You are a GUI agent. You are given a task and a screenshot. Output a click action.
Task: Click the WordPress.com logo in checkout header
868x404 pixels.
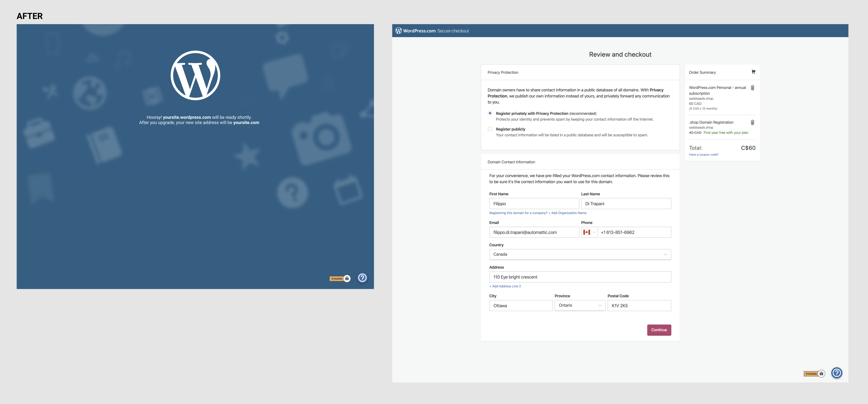pos(399,31)
